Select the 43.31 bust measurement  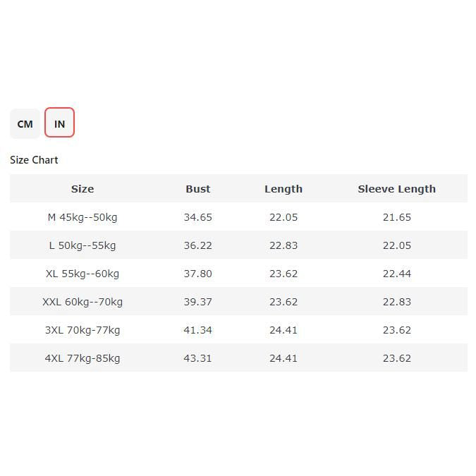pyautogui.click(x=198, y=358)
